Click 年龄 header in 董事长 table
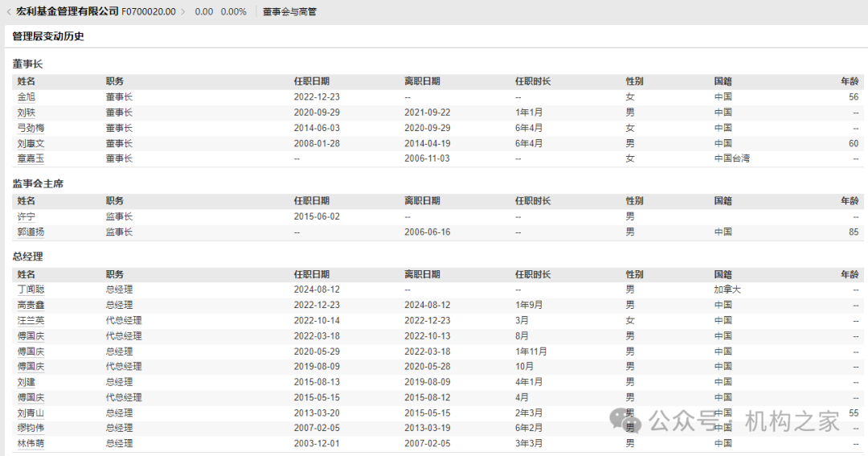Viewport: 868px width, 456px height. (x=850, y=81)
